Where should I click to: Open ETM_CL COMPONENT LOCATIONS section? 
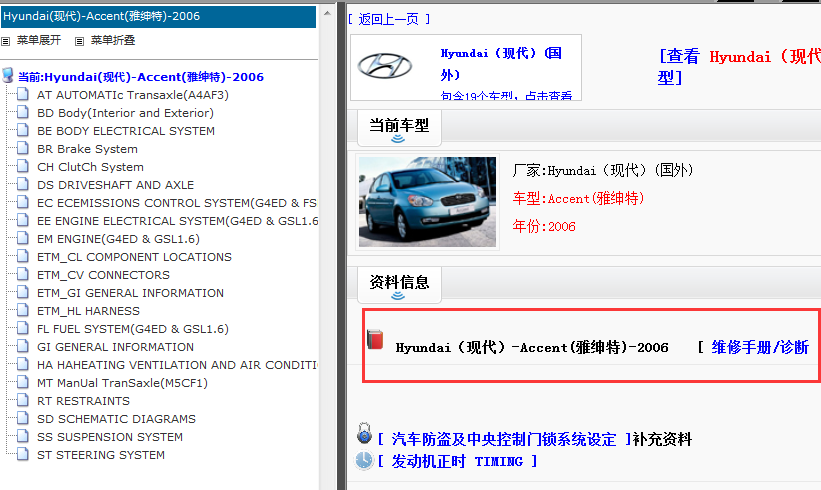tap(134, 257)
